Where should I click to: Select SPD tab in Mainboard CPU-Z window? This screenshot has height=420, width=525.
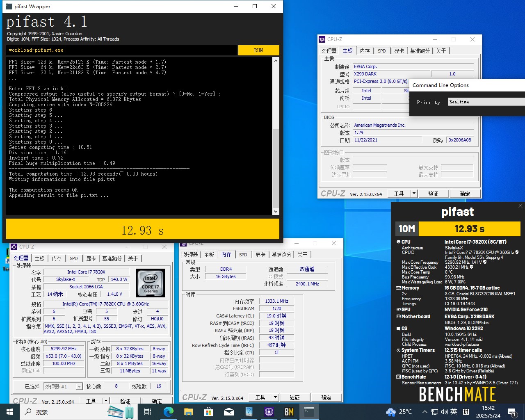[382, 51]
